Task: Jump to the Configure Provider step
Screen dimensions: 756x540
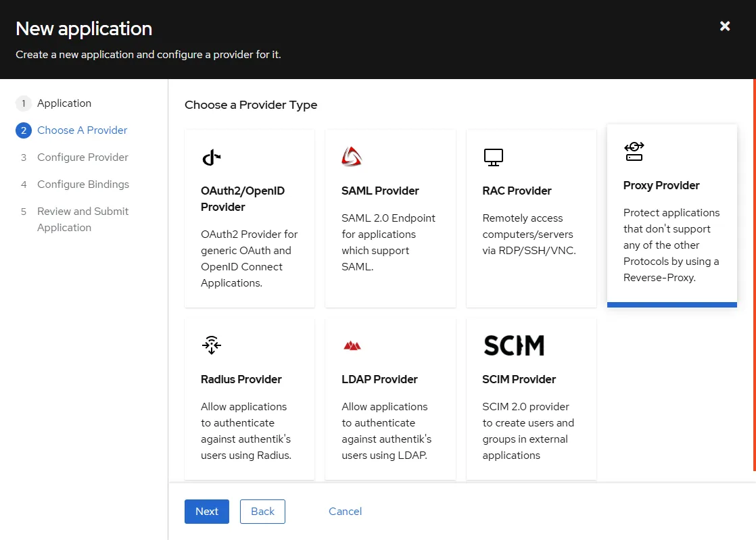Action: click(82, 157)
